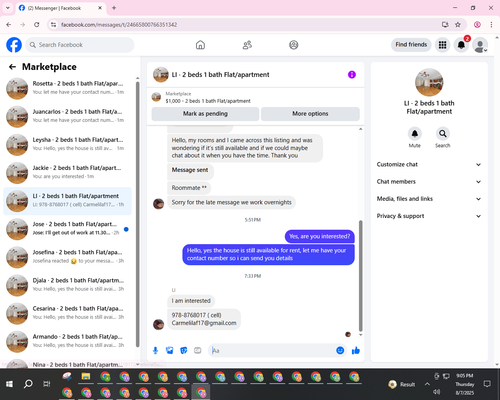Viewport: 500px width, 400px height.
Task: Click the Search Facebook field
Action: click(80, 45)
